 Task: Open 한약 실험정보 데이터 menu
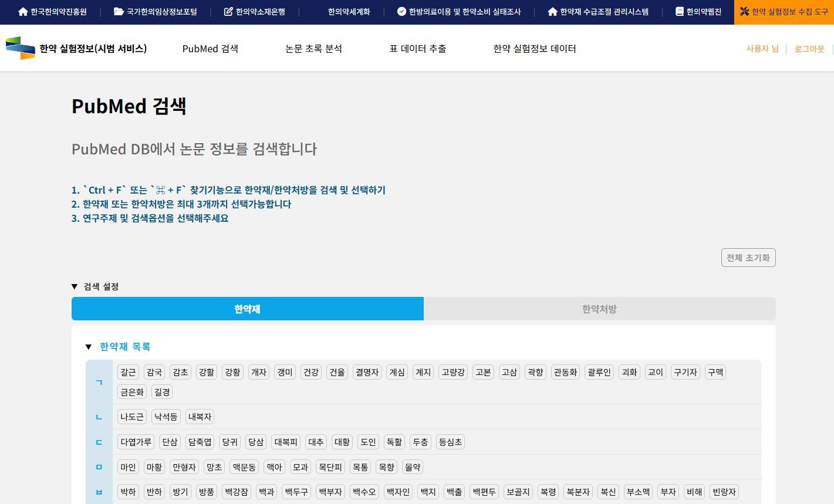pos(535,49)
